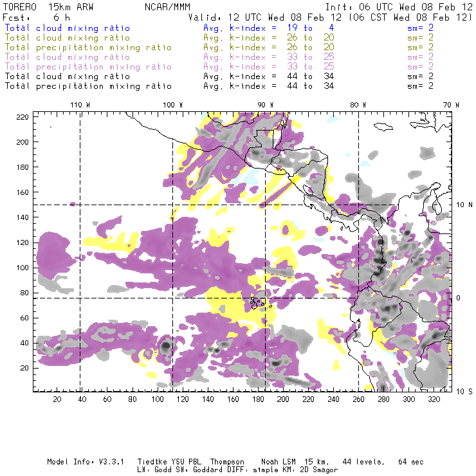Select the "20" vertical axis tick label
Viewport: 476px width, 476px height.
24,368
